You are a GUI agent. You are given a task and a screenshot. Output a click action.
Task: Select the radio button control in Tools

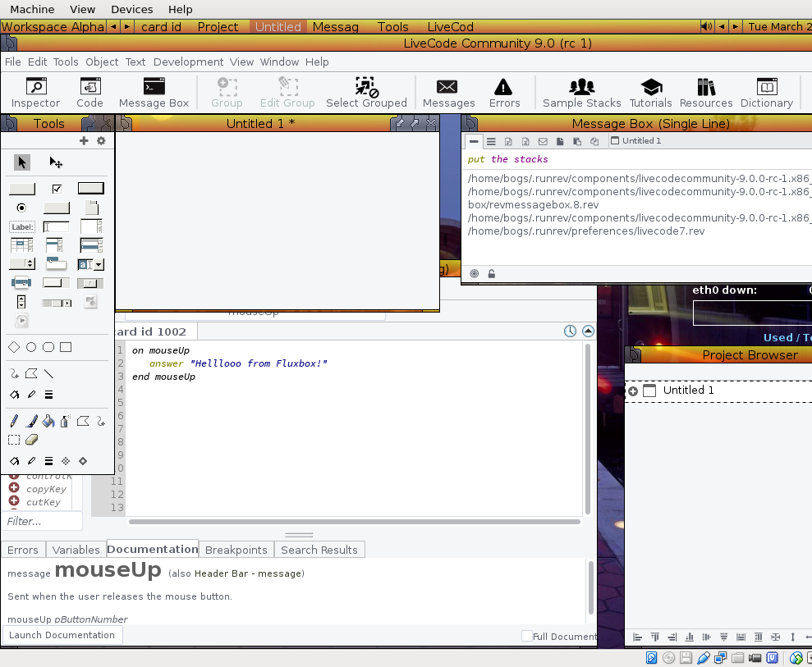coord(21,208)
